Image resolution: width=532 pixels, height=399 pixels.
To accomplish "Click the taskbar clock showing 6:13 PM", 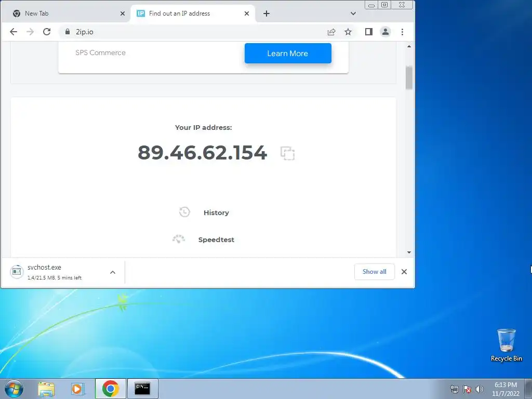I will (x=506, y=389).
